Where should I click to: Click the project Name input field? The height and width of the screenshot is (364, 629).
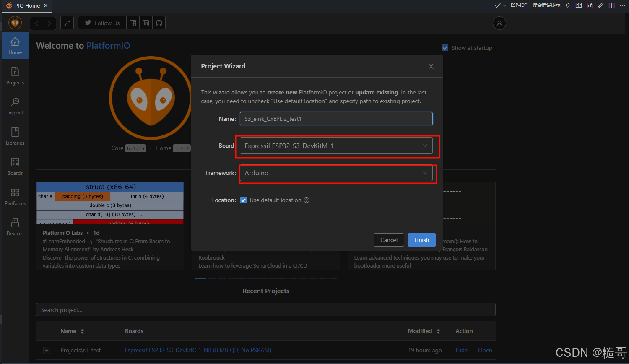tap(336, 119)
